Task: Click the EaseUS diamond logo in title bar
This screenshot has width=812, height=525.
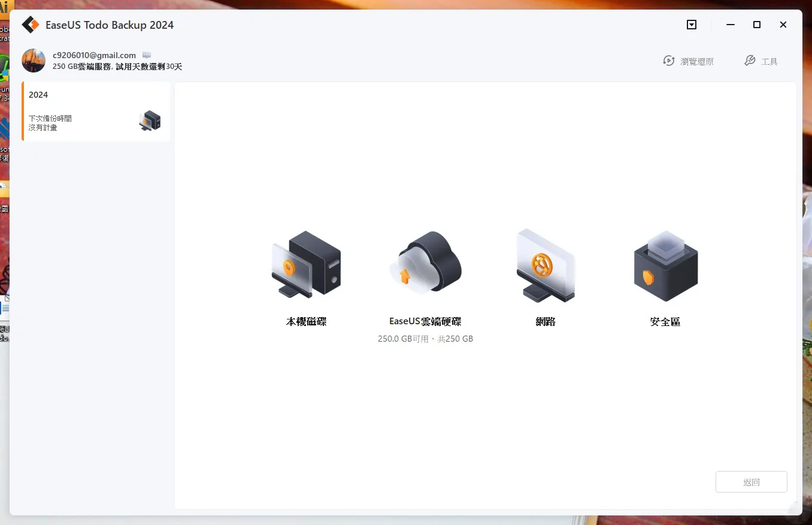Action: click(31, 25)
